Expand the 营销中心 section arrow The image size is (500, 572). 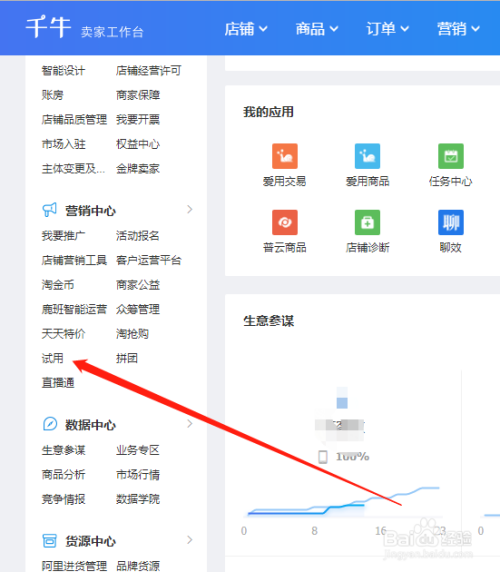tap(190, 209)
